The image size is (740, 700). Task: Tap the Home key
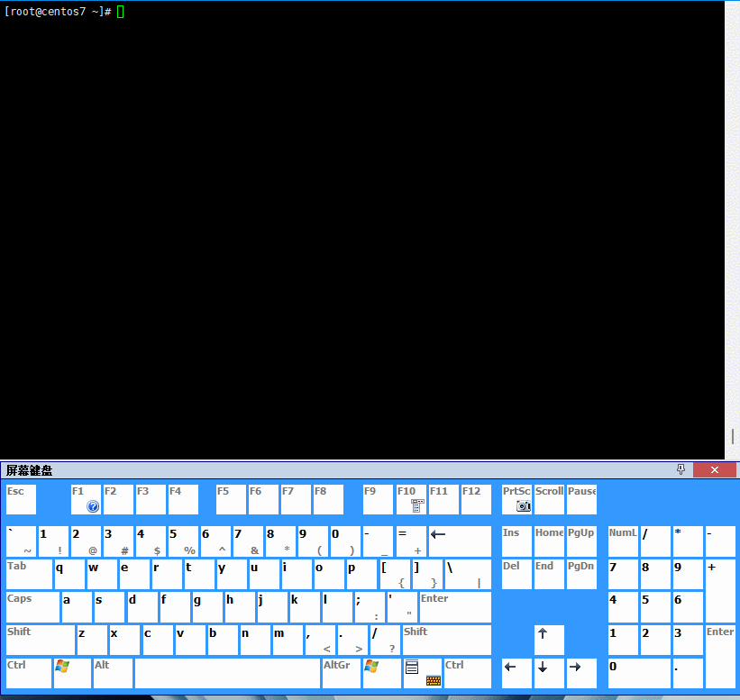(x=549, y=541)
